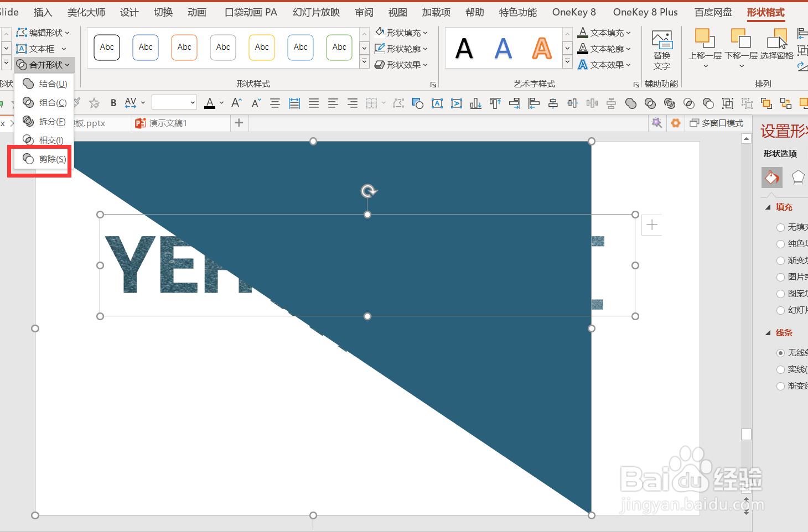
Task: Open 选择窗格 selection pane
Action: point(777,45)
